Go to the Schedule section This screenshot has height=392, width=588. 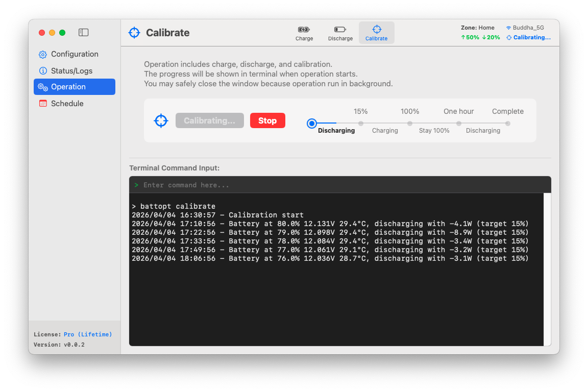(x=74, y=104)
